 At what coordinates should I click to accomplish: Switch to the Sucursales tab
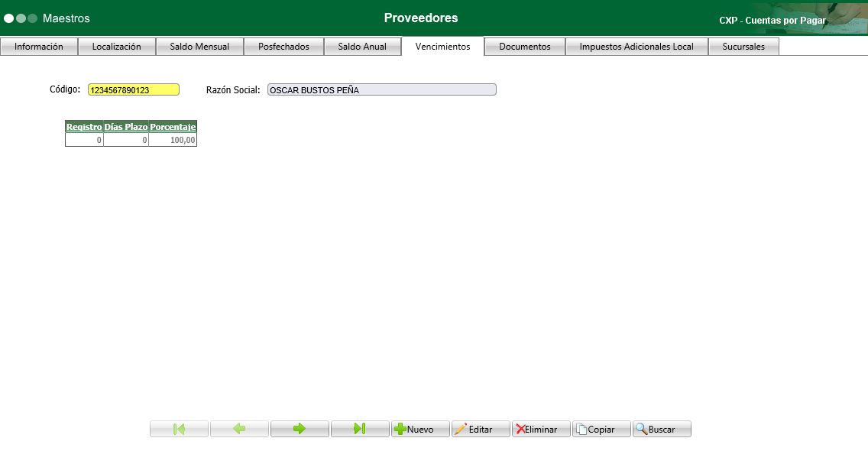pos(743,47)
